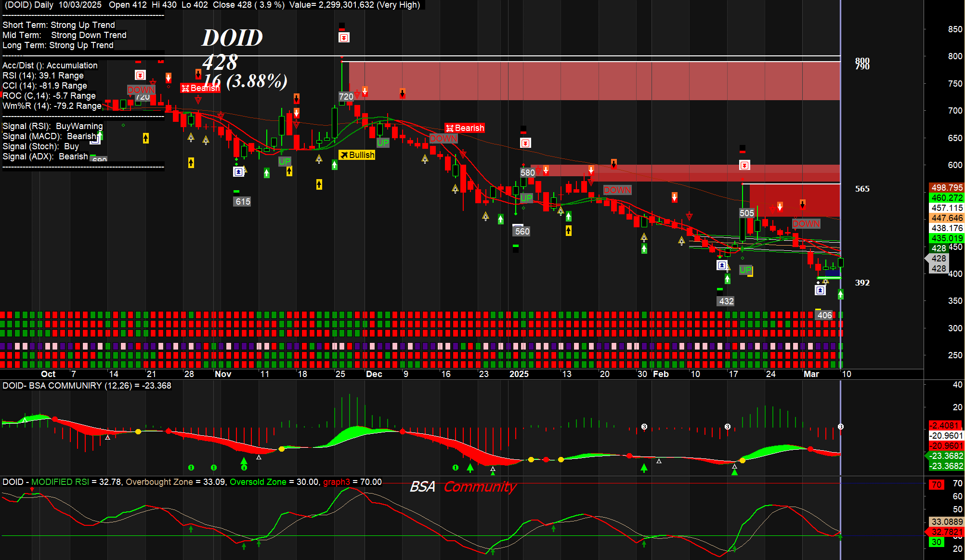Click the red 70 tag on RSI axis

pyautogui.click(x=936, y=485)
